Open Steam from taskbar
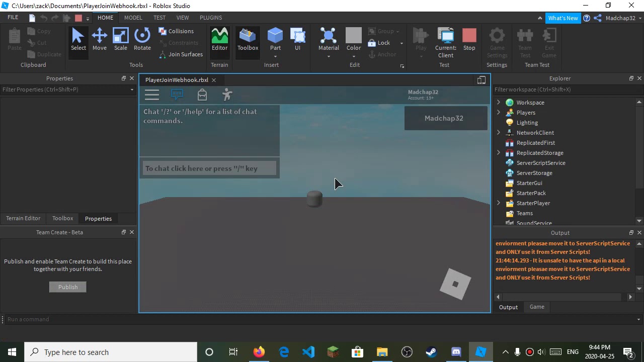This screenshot has height=362, width=644. [431, 352]
